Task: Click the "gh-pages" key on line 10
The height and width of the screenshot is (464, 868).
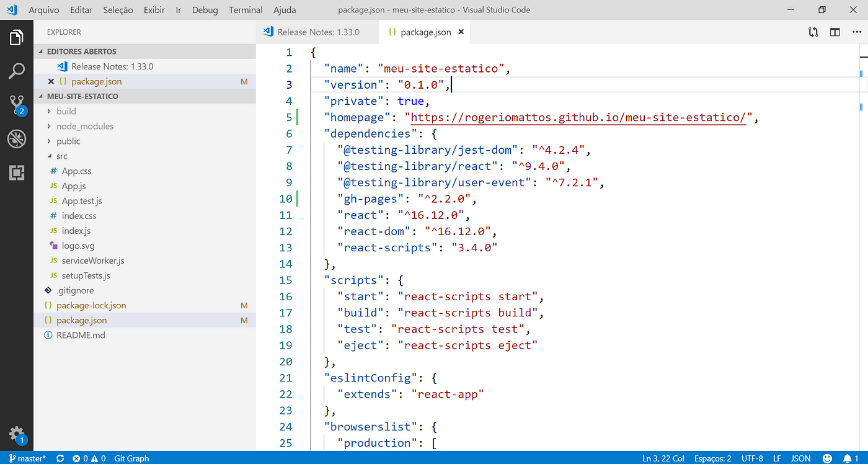Action: tap(371, 199)
